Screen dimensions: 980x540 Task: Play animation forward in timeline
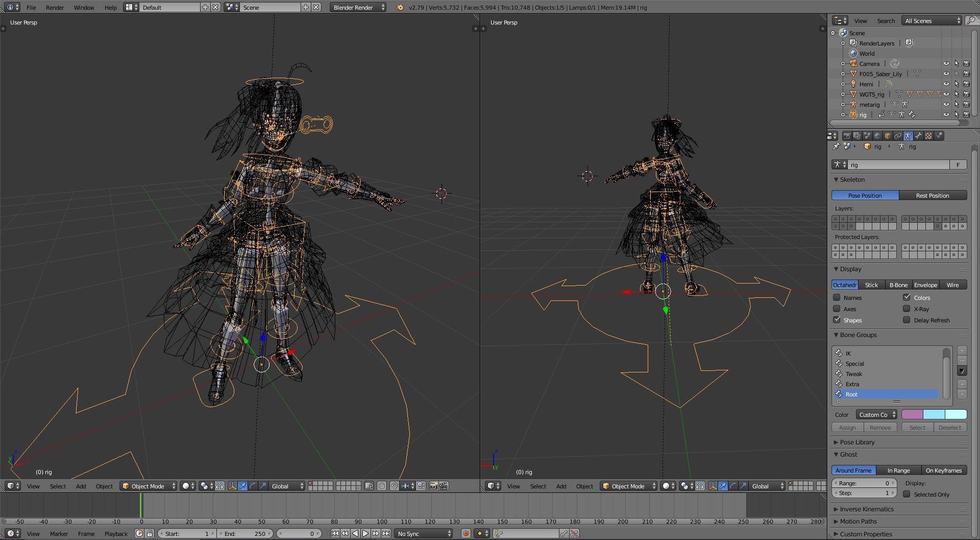(365, 533)
